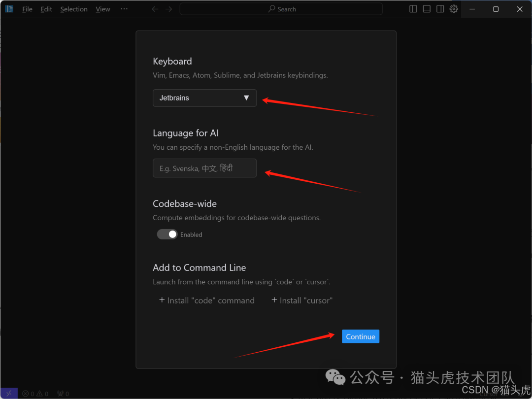Open remote window indicator in status bar
Screen dimensions: 532x399
9,394
